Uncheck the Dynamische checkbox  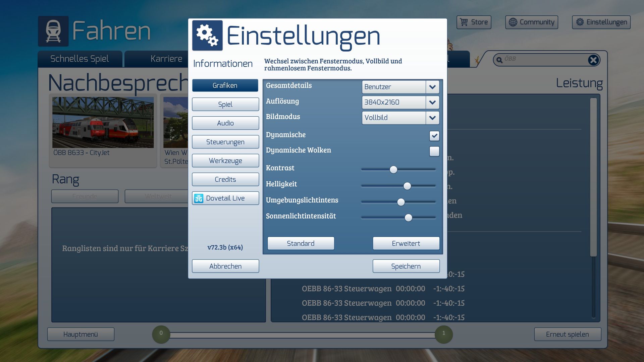(434, 136)
